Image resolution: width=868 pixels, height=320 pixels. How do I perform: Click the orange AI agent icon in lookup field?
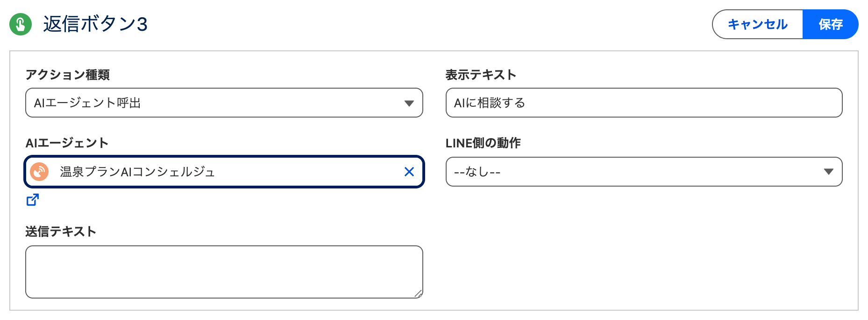(39, 172)
